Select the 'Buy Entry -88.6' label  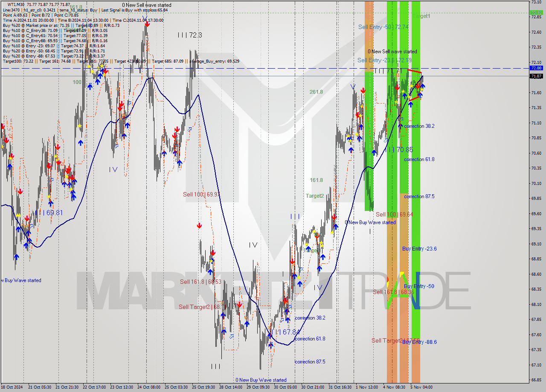pos(419,342)
